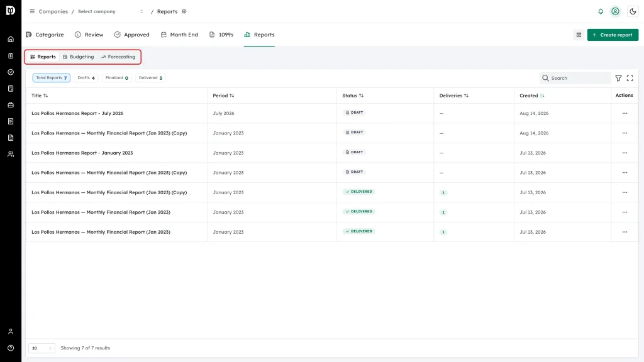Open the calculator icon in sidebar

pos(11,89)
